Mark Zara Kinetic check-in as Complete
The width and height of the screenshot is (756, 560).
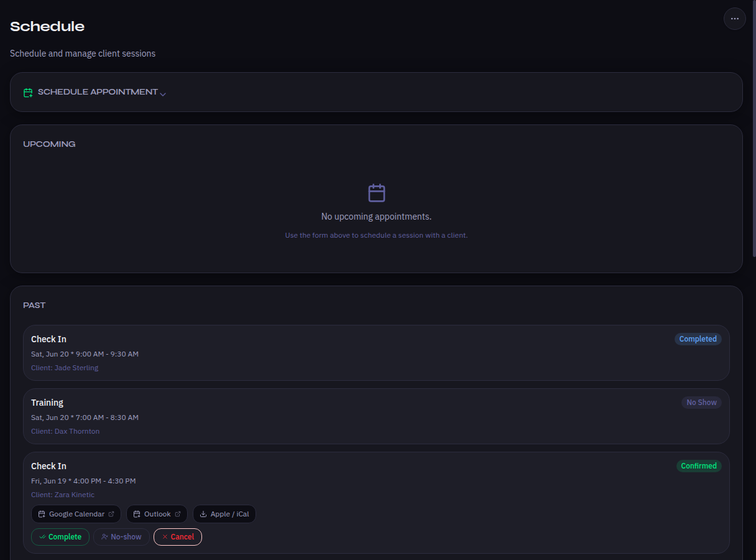click(60, 537)
